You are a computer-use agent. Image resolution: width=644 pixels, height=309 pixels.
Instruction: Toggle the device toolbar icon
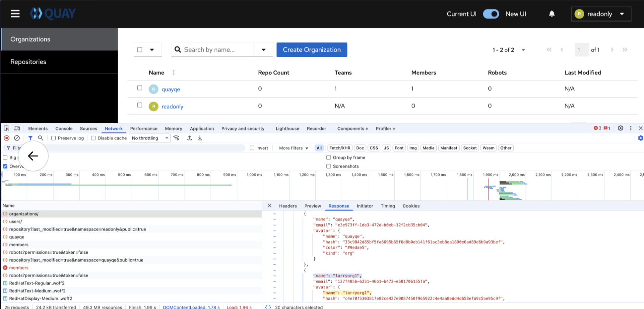coord(17,128)
